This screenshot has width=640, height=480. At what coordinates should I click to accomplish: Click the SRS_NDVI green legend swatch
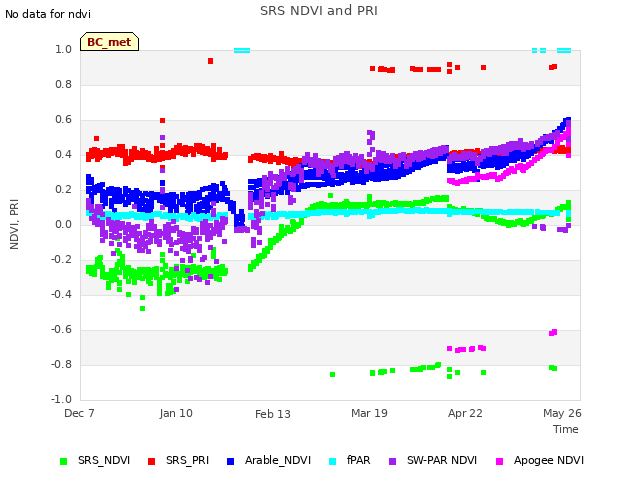click(63, 462)
